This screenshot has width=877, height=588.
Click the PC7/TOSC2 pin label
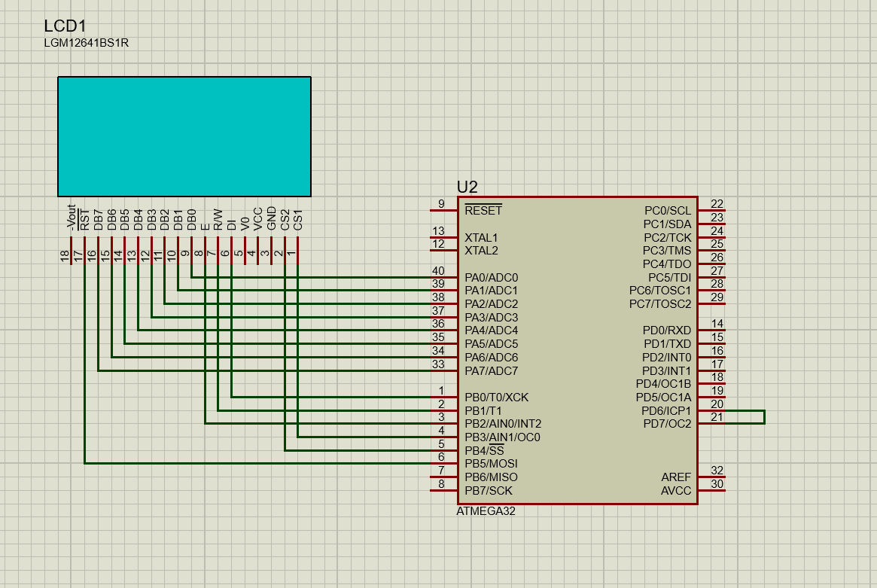[660, 304]
